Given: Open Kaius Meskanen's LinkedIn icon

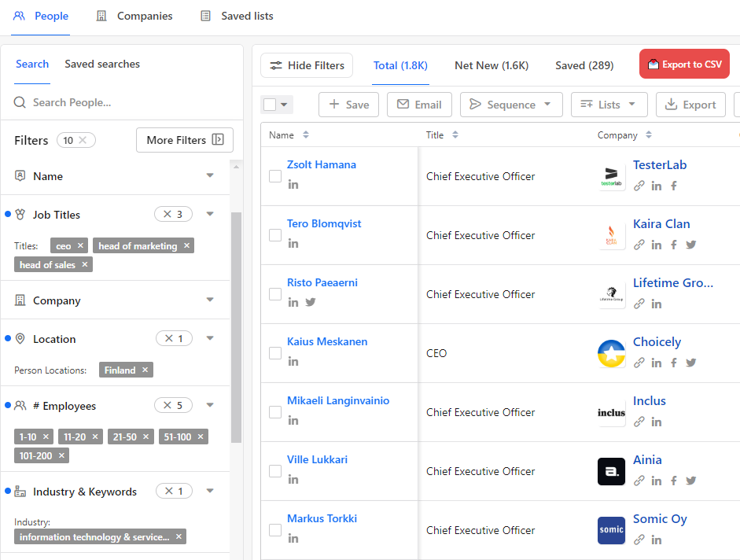Looking at the screenshot, I should click(x=293, y=362).
